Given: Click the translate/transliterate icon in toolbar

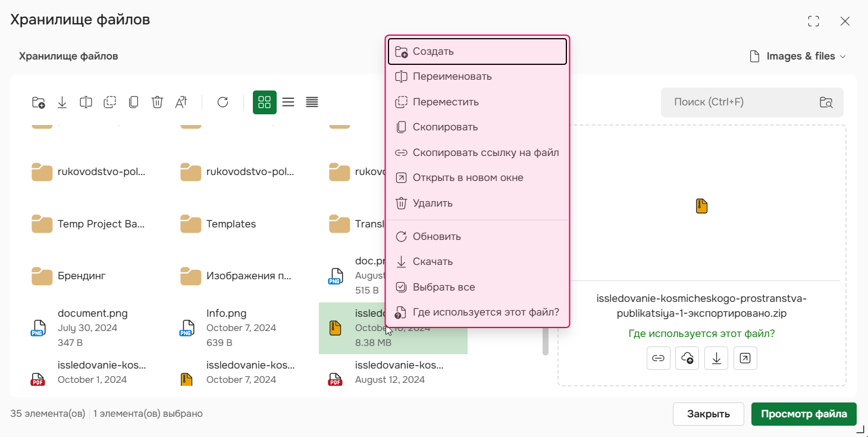Looking at the screenshot, I should point(181,102).
